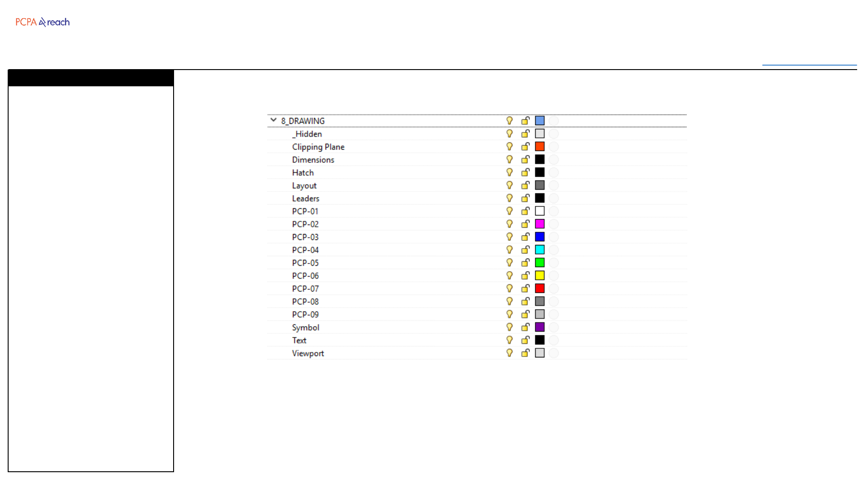The height and width of the screenshot is (488, 868).
Task: Hide the Viewport layer using bulb
Action: click(x=509, y=353)
